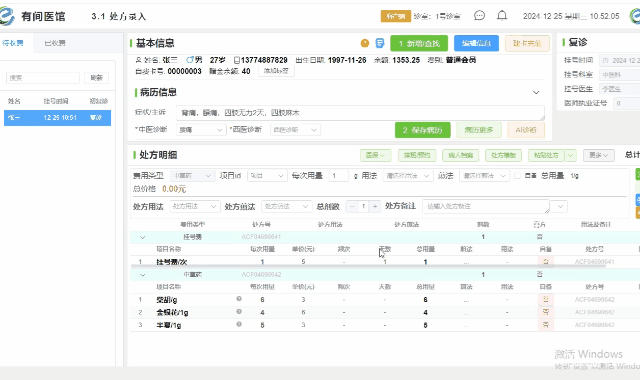The width and height of the screenshot is (640, 380).
Task: Toggle 自备 tag in 柴胡/g row
Action: [546, 300]
